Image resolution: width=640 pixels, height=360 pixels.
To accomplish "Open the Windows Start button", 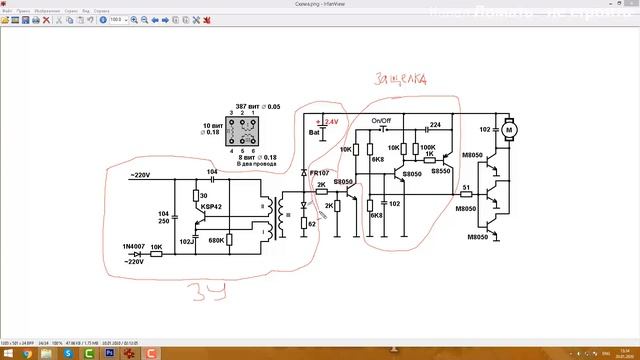I will click(8, 353).
